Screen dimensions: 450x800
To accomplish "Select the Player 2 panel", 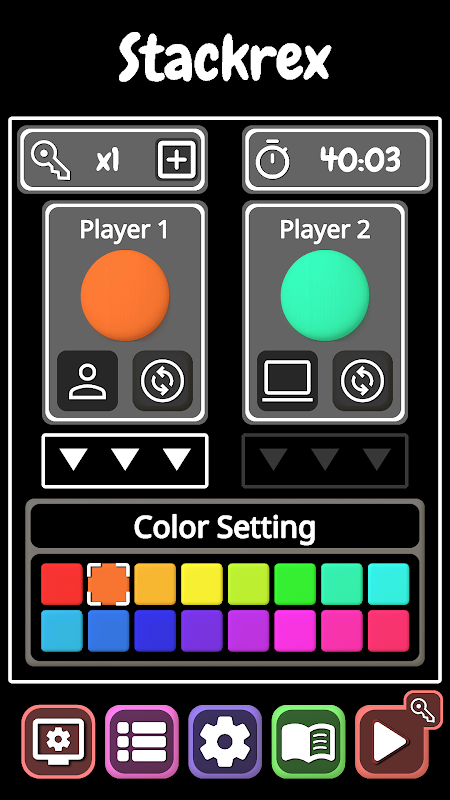I will pos(325,312).
